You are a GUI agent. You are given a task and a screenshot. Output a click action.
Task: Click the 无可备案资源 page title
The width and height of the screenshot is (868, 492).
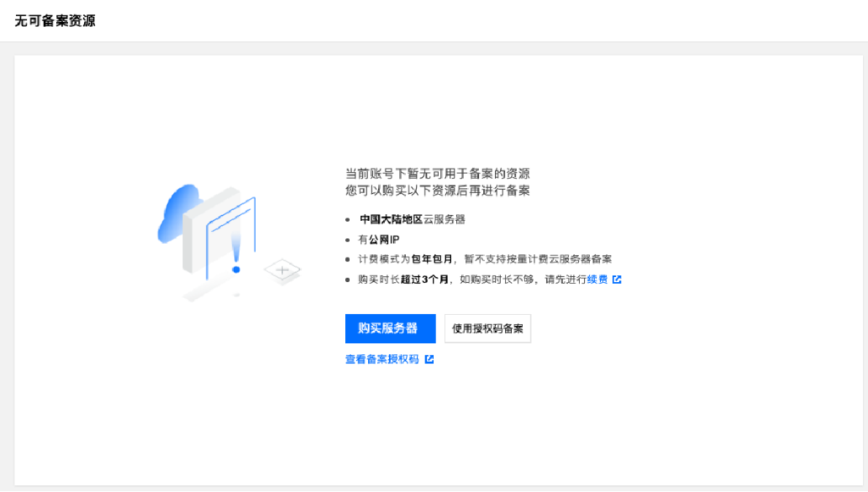(x=53, y=20)
